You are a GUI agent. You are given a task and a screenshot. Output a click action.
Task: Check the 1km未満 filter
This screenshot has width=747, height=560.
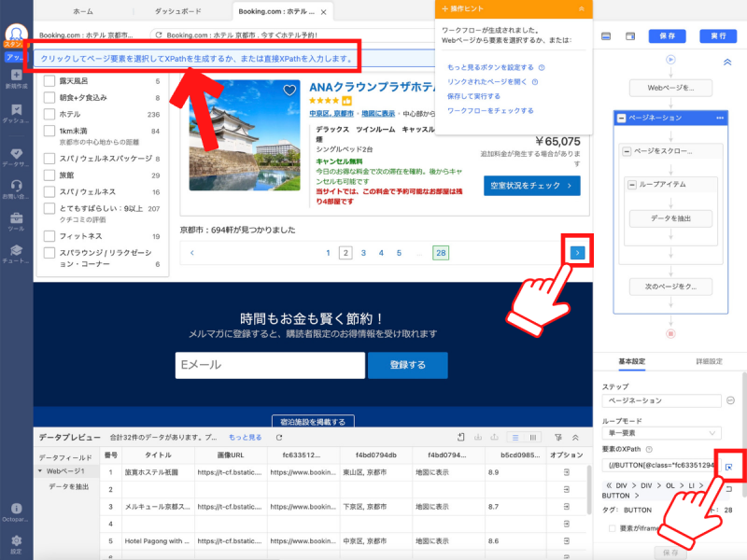(49, 131)
